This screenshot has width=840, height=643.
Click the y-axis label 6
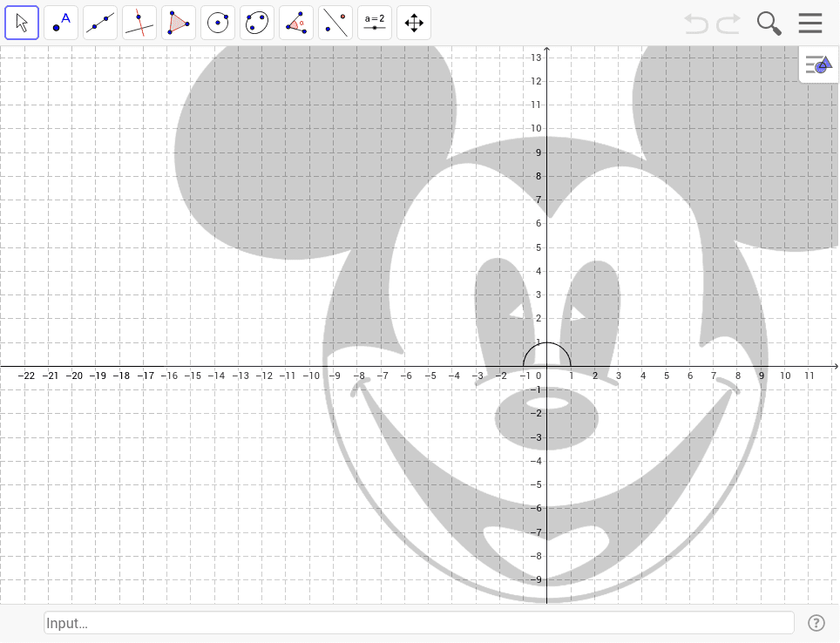click(x=539, y=224)
